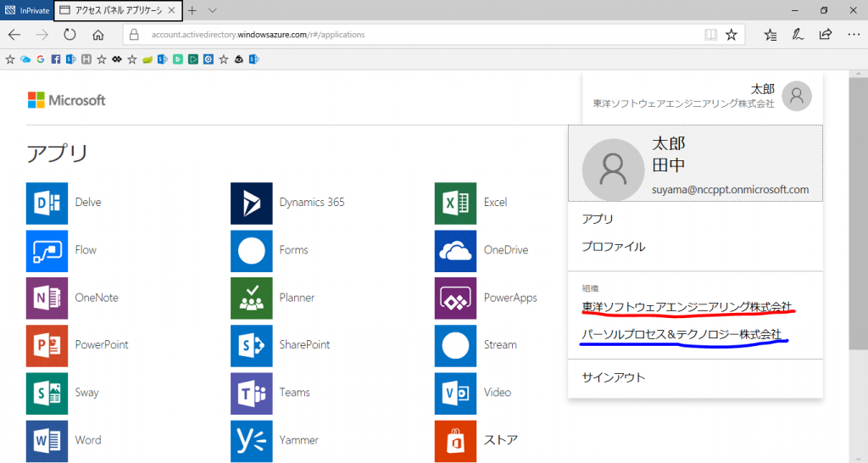Click the Microsoft logo

point(66,100)
